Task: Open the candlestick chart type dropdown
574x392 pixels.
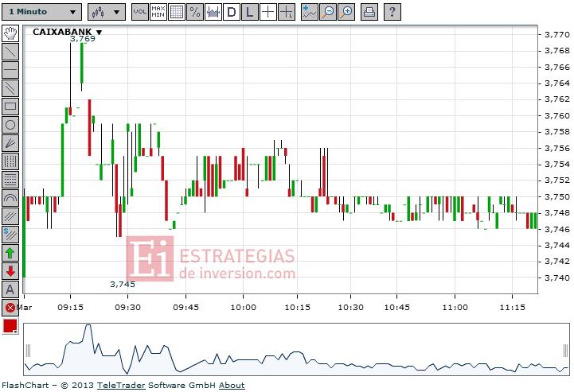Action: pos(107,12)
